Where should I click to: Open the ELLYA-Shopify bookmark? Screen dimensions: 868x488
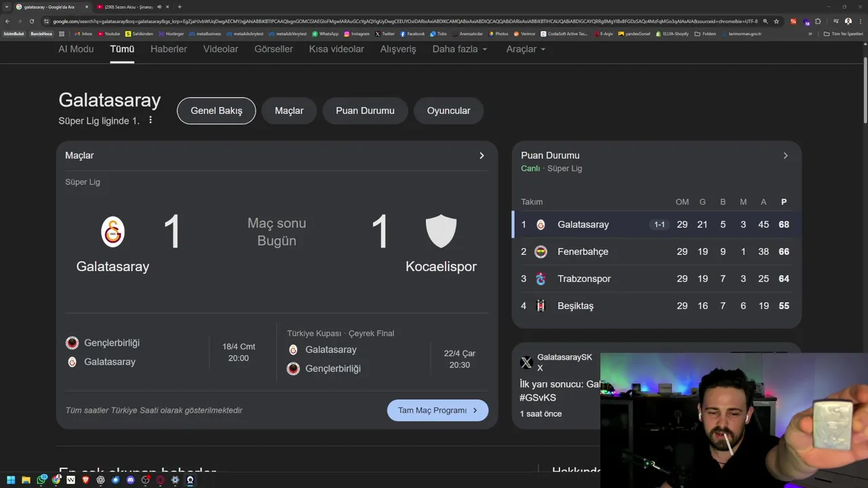(x=671, y=33)
